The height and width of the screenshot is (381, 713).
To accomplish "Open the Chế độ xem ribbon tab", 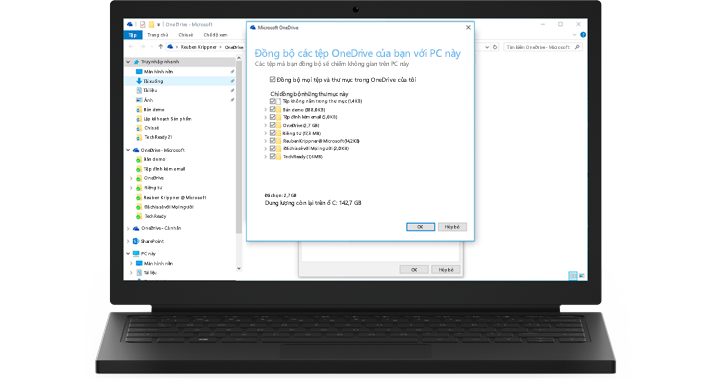I will click(215, 35).
